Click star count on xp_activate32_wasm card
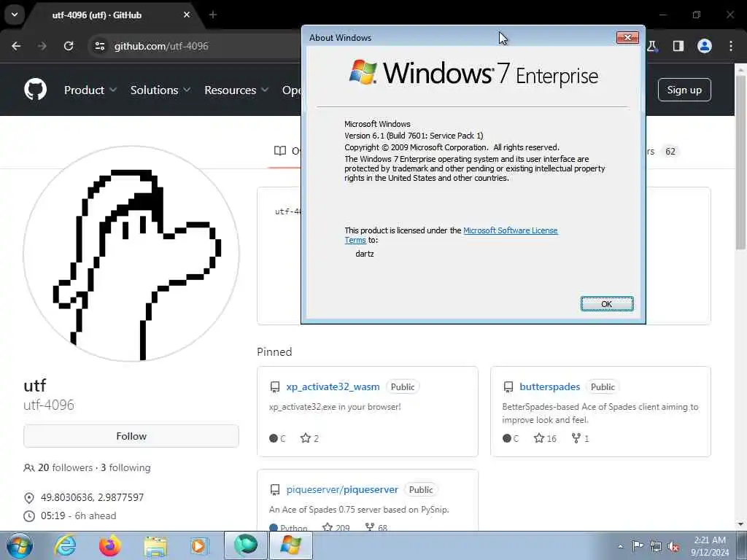Screen dimensions: 747x560 (309, 438)
